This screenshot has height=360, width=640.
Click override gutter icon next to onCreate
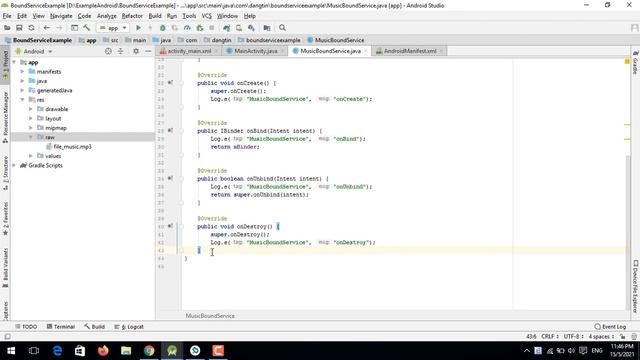(170, 83)
